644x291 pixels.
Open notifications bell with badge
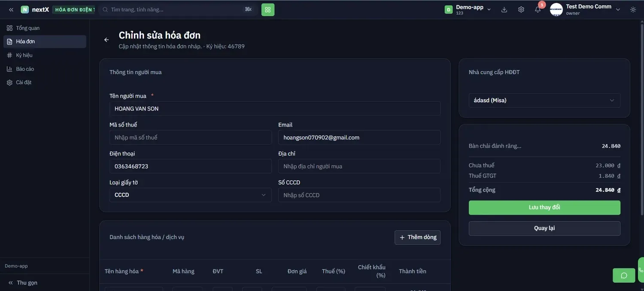point(538,9)
